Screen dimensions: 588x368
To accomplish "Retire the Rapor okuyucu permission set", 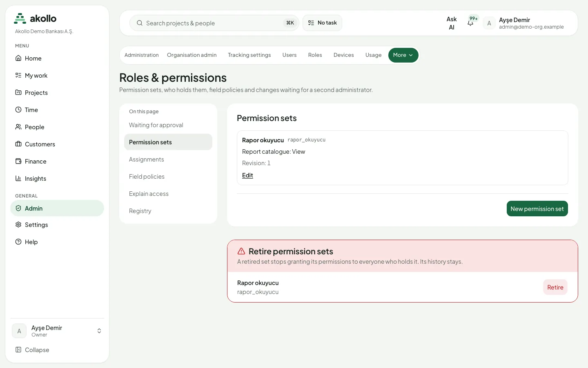I will click(555, 287).
